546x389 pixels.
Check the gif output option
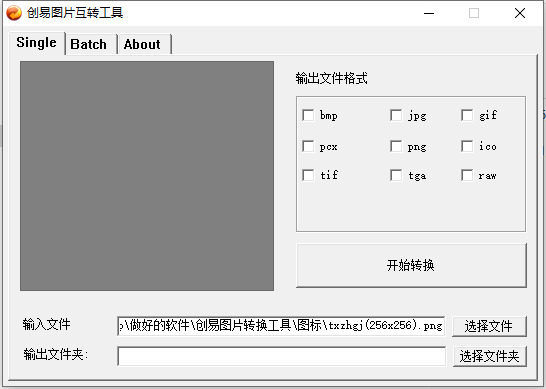pyautogui.click(x=467, y=115)
